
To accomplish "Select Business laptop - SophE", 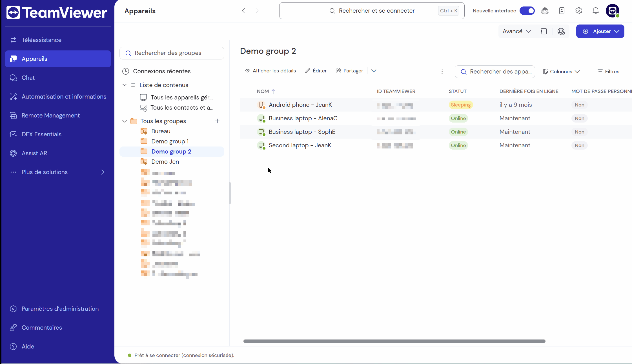I will tap(436, 132).
